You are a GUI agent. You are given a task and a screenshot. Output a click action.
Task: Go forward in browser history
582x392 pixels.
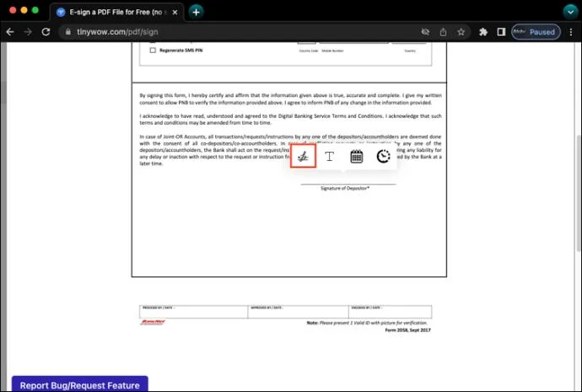[x=28, y=32]
